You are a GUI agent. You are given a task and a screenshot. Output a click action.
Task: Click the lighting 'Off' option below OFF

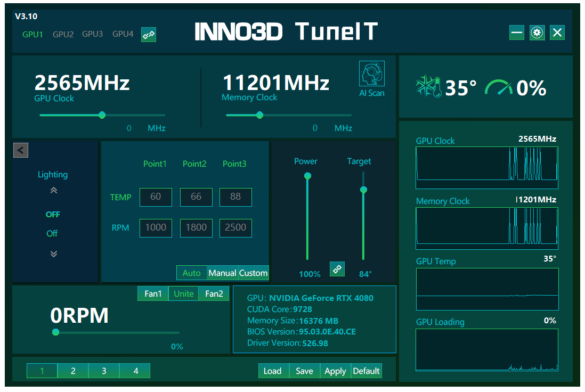[x=52, y=233]
